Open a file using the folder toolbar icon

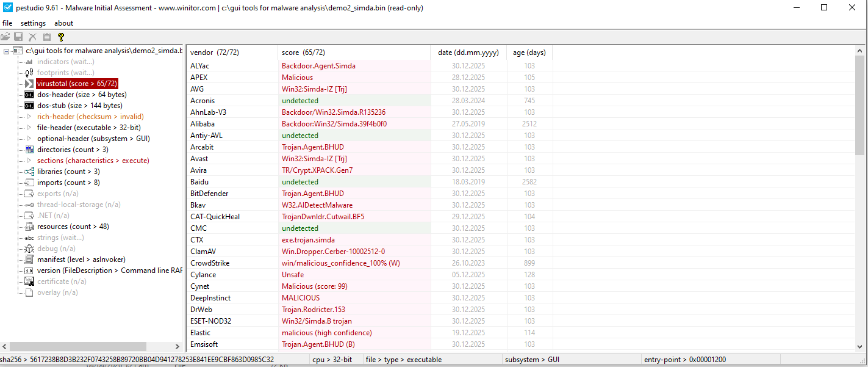click(x=6, y=37)
